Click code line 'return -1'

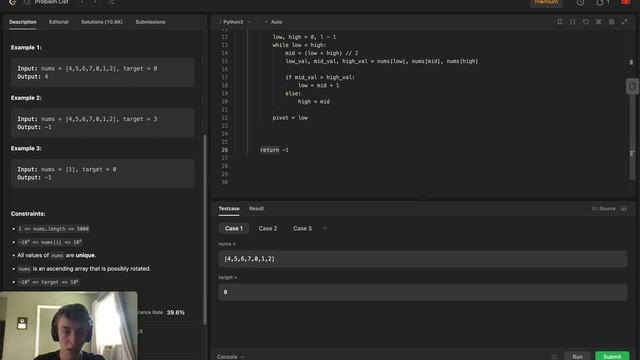[274, 150]
